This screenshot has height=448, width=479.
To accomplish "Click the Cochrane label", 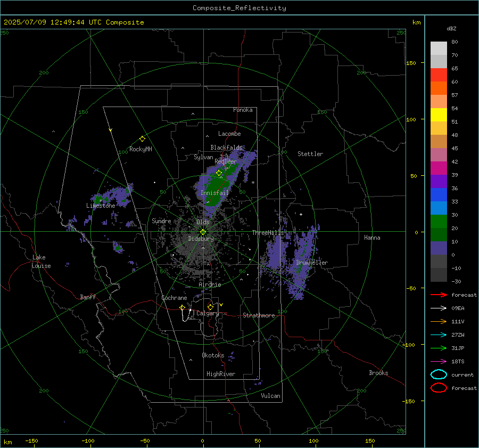I will [x=174, y=298].
